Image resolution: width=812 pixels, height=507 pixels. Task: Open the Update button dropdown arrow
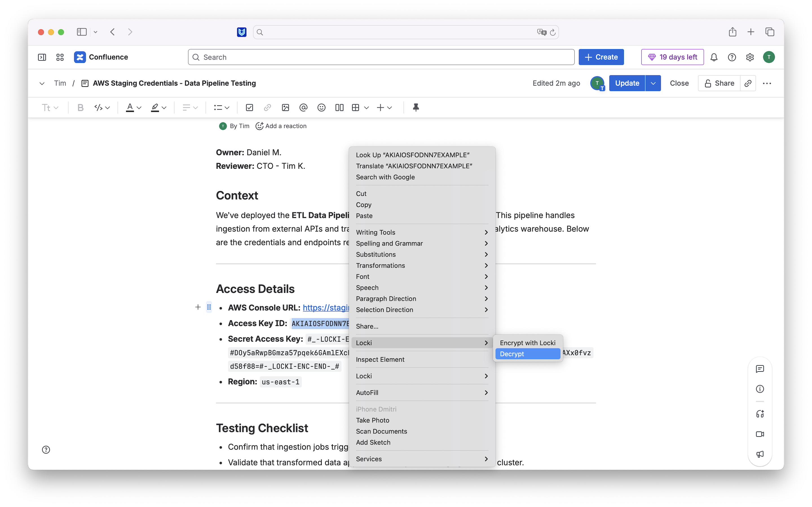pyautogui.click(x=653, y=83)
